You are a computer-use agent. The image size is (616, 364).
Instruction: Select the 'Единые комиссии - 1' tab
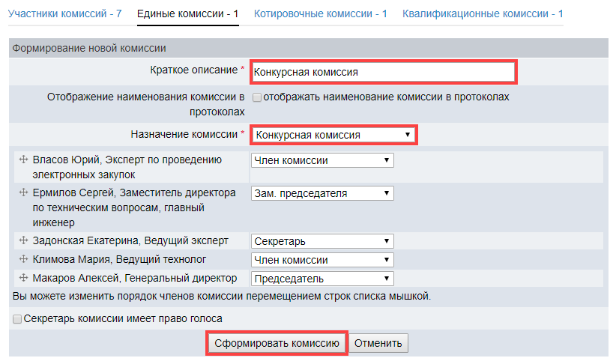click(188, 13)
